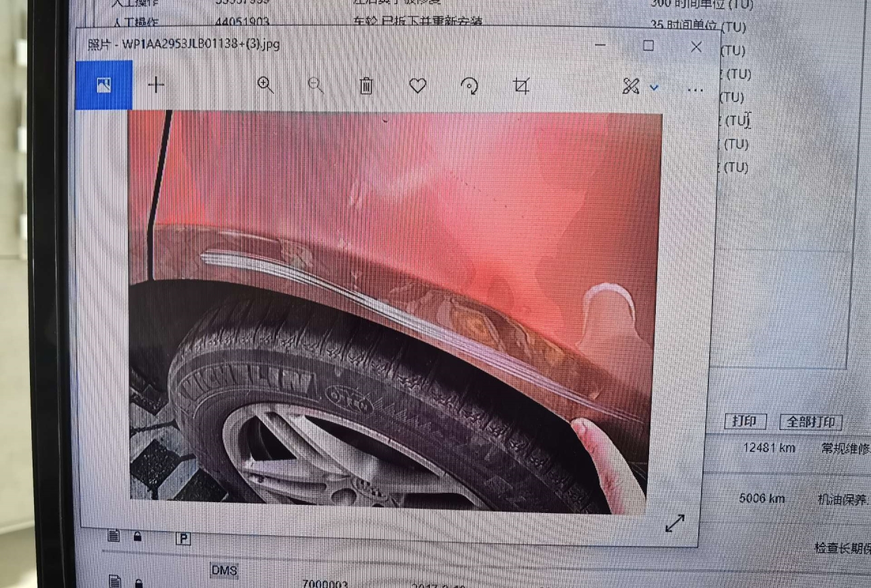The height and width of the screenshot is (588, 871).
Task: Enter full screen with the diagonal arrows icon
Action: pos(675,523)
